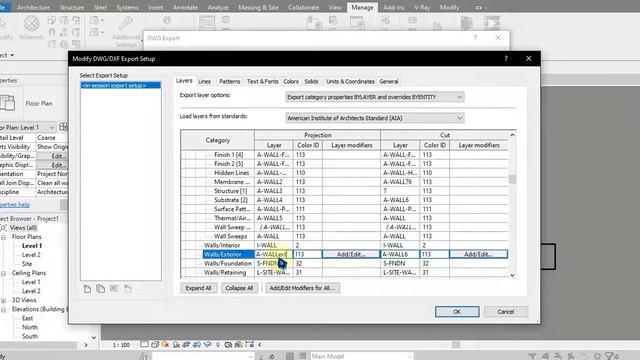Click the Collapse All button
Viewport: 640px width, 360px height.
[239, 288]
